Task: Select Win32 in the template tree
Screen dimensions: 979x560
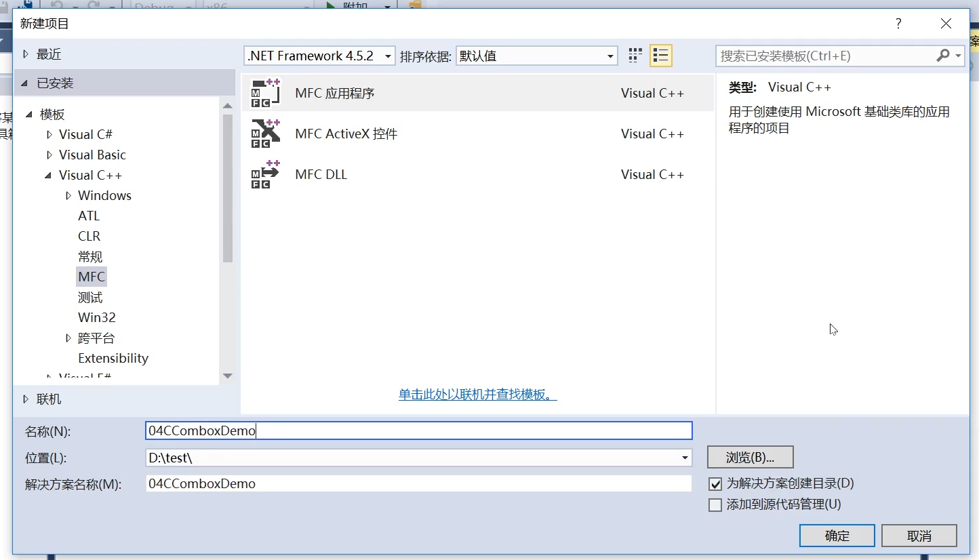Action: pyautogui.click(x=97, y=317)
